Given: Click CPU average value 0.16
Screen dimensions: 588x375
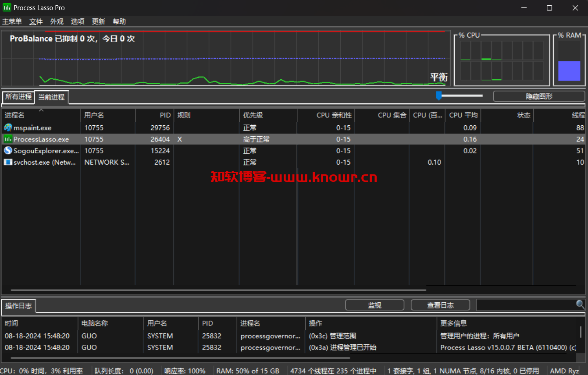Looking at the screenshot, I should 470,139.
